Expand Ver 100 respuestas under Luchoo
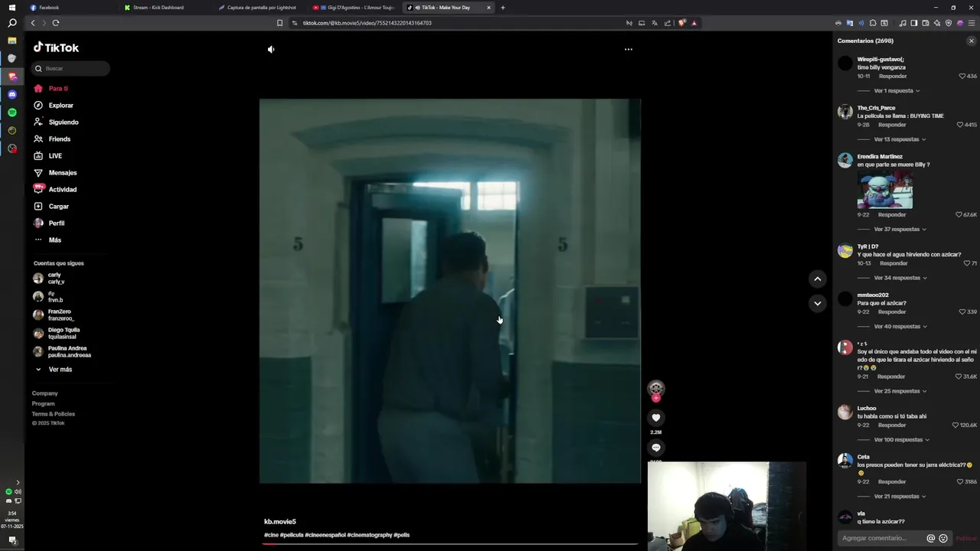The width and height of the screenshot is (980, 551). 902,440
